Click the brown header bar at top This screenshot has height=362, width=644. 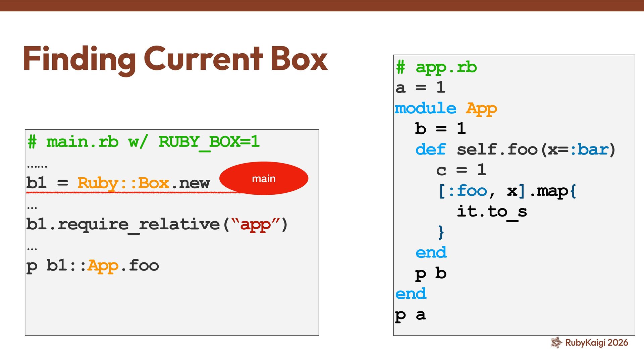click(x=322, y=5)
